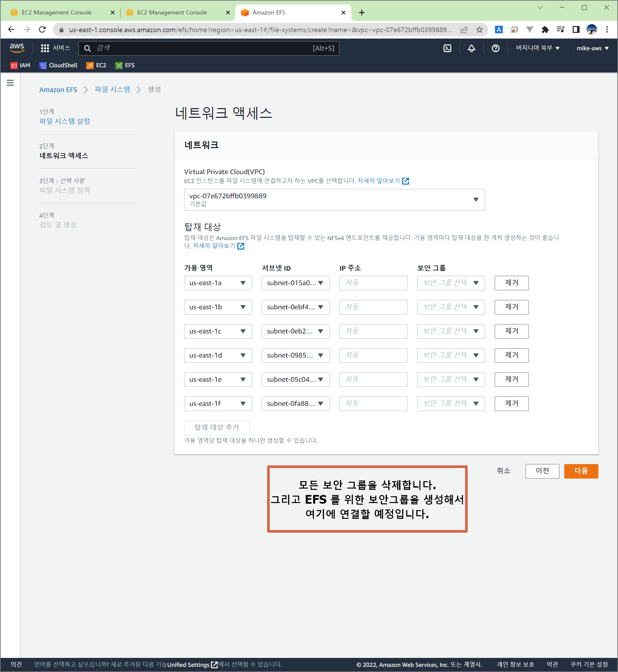Go to step 1 파일 시스템 설정

[x=65, y=121]
